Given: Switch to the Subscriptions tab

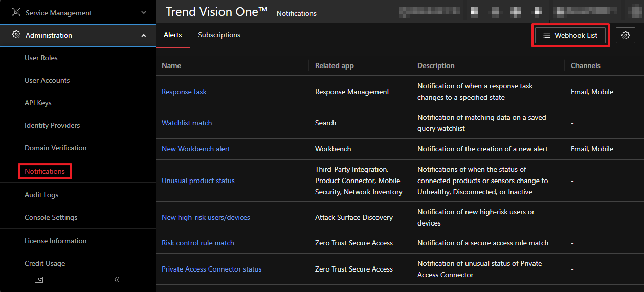Looking at the screenshot, I should click(x=219, y=35).
